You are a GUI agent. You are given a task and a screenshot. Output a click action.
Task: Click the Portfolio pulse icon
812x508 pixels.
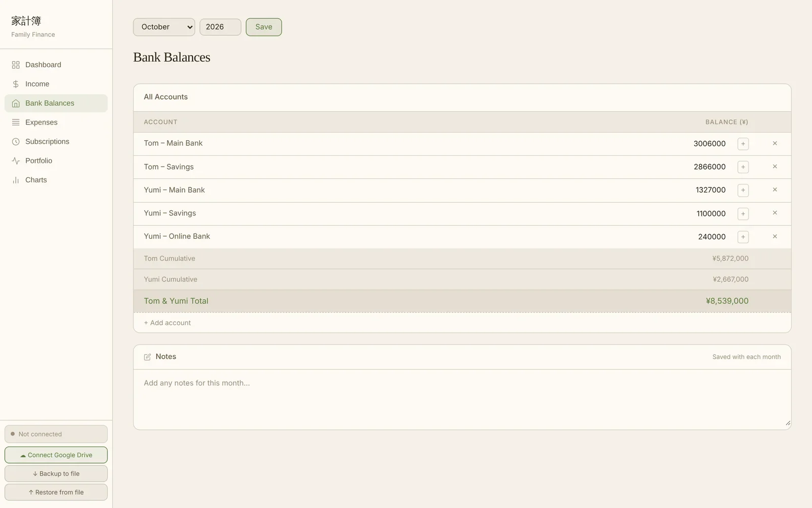point(16,161)
